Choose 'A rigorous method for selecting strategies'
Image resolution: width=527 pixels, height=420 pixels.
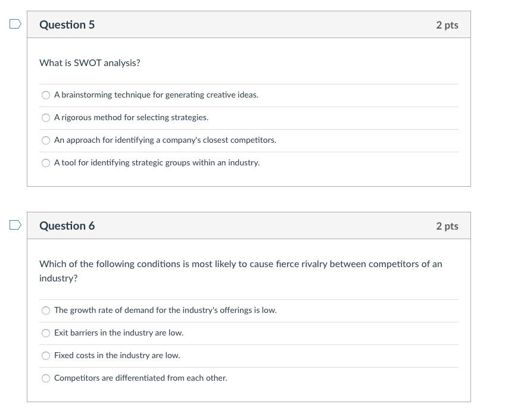(x=46, y=117)
